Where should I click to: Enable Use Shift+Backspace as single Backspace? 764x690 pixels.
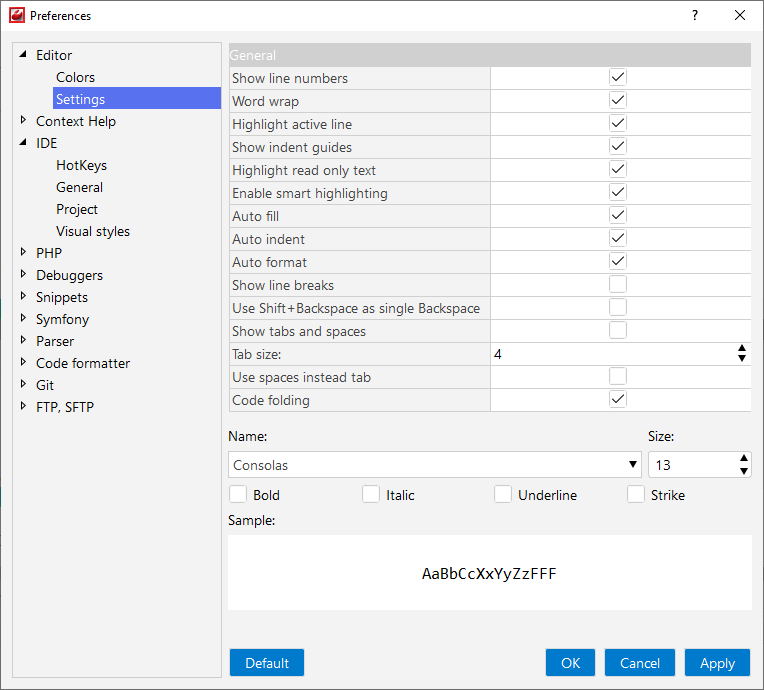pos(618,307)
